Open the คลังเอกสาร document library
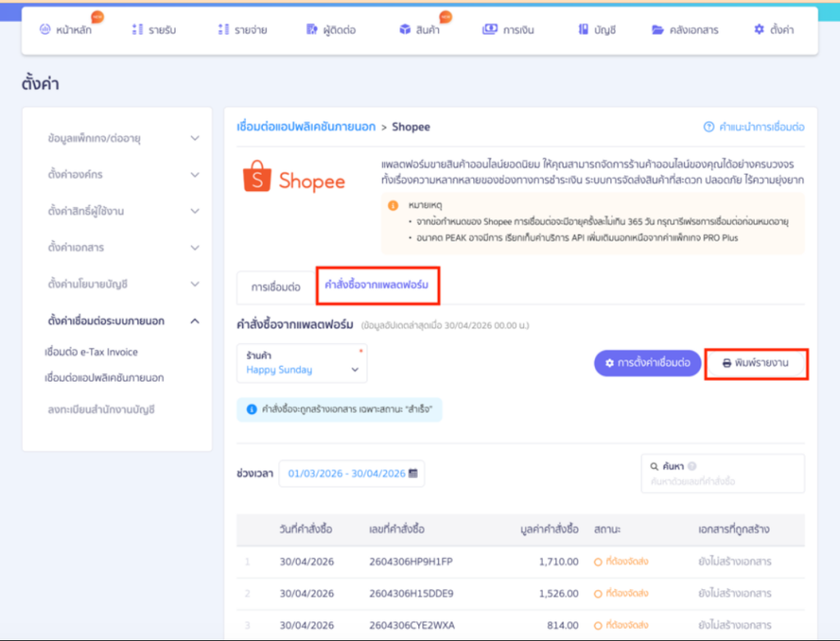 point(685,30)
